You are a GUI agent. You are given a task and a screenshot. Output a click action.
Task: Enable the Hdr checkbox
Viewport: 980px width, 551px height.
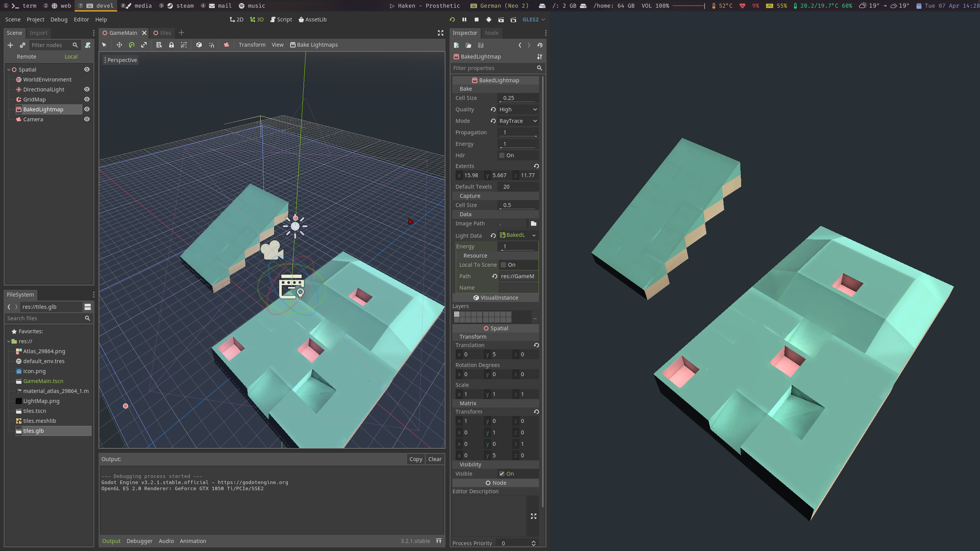(502, 155)
